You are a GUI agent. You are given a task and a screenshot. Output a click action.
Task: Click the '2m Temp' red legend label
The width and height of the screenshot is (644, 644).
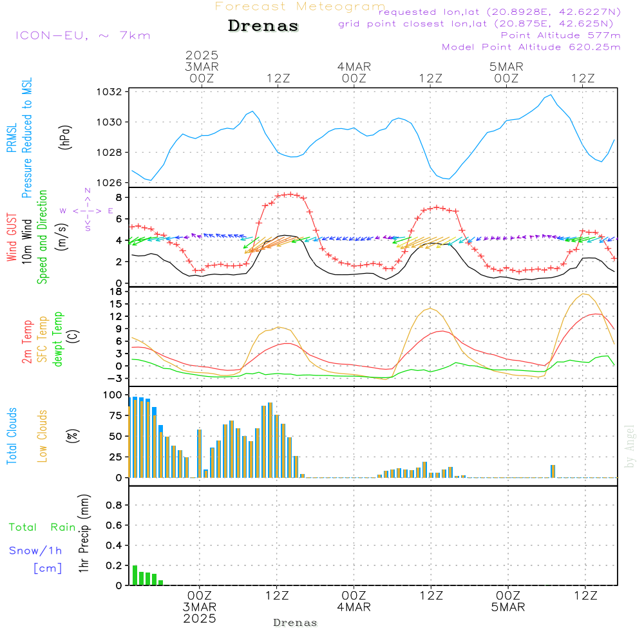26,342
